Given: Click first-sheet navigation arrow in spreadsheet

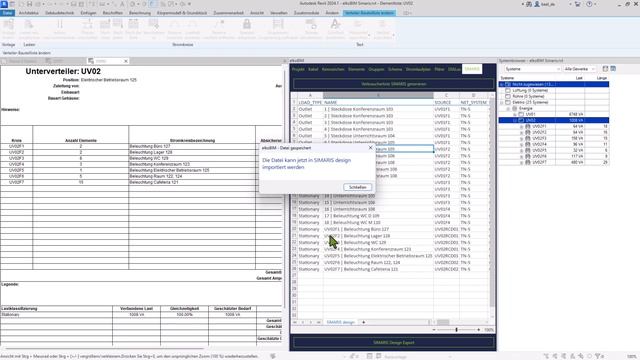Looking at the screenshot, I should pos(295,322).
